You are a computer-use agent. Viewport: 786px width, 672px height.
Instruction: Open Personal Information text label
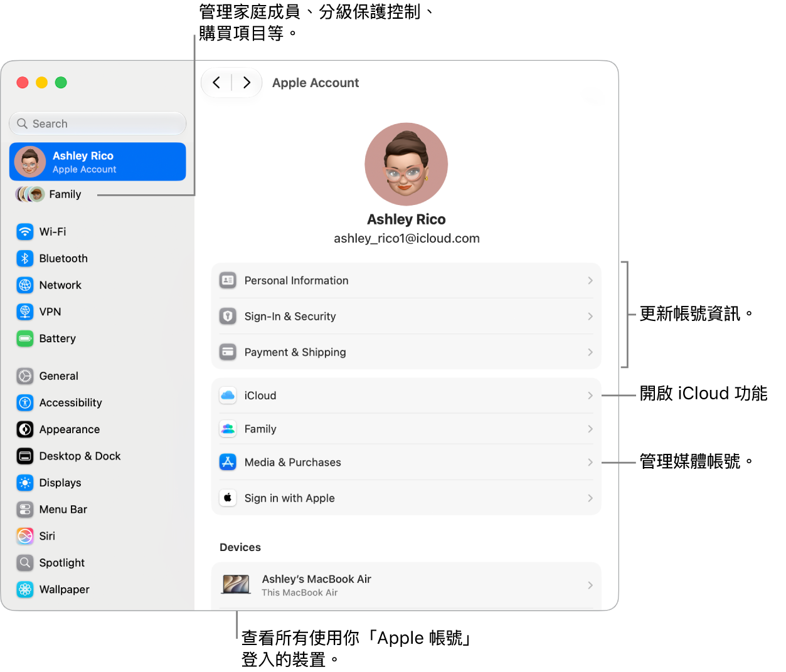click(x=296, y=280)
